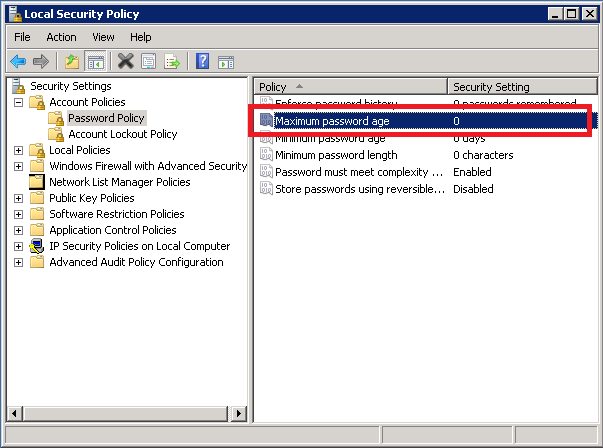
Task: Expand Advanced Audit Policy Configuration node
Action: pyautogui.click(x=18, y=263)
